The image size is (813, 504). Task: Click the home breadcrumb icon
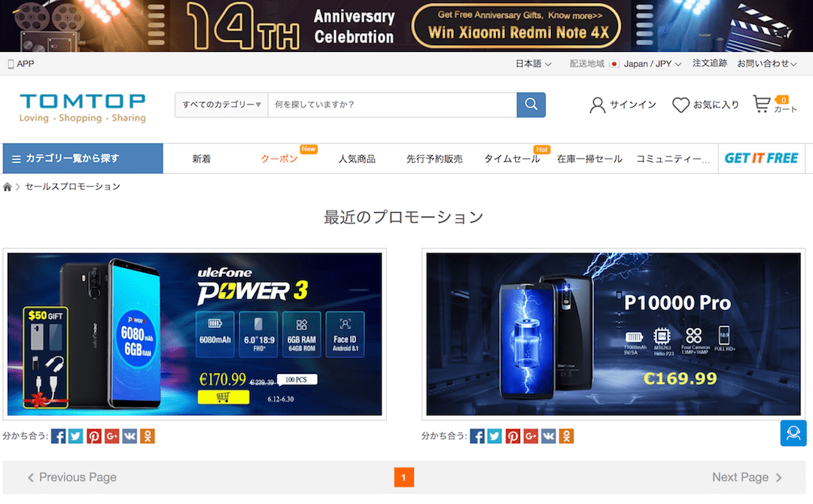(8, 187)
